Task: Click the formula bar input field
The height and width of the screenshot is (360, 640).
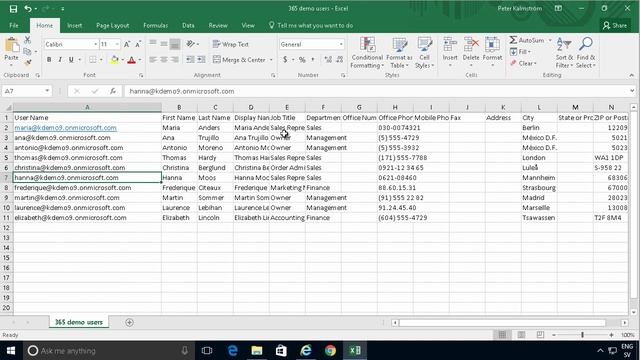Action: tap(376, 91)
